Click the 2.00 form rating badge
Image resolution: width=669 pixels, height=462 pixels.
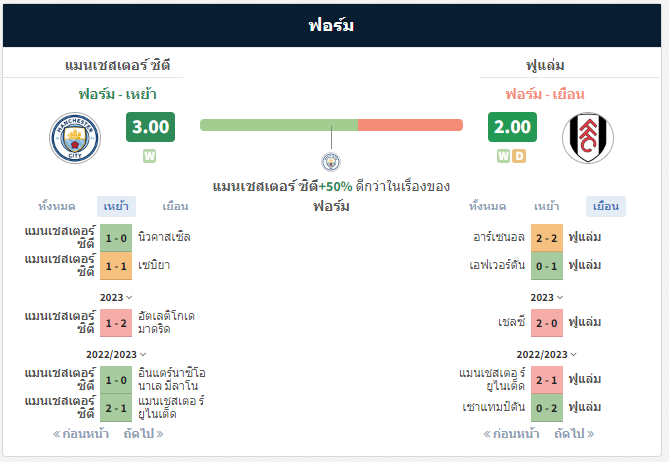pyautogui.click(x=512, y=127)
